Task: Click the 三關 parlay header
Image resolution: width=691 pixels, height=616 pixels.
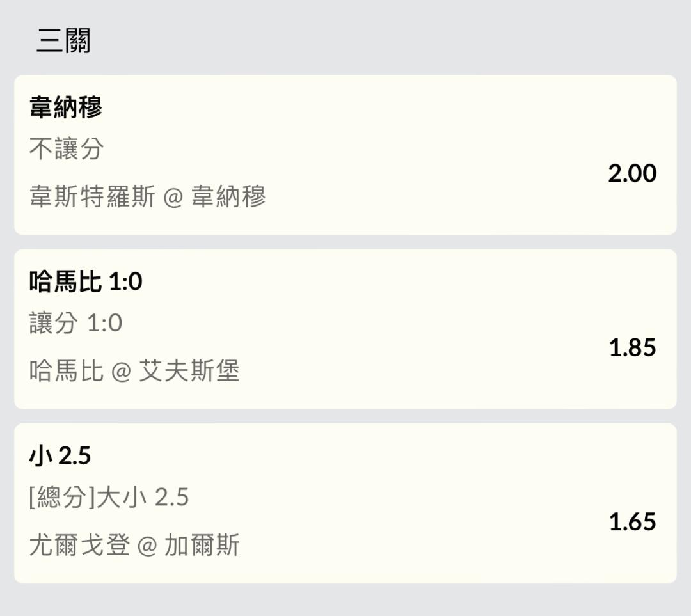Action: tap(63, 41)
